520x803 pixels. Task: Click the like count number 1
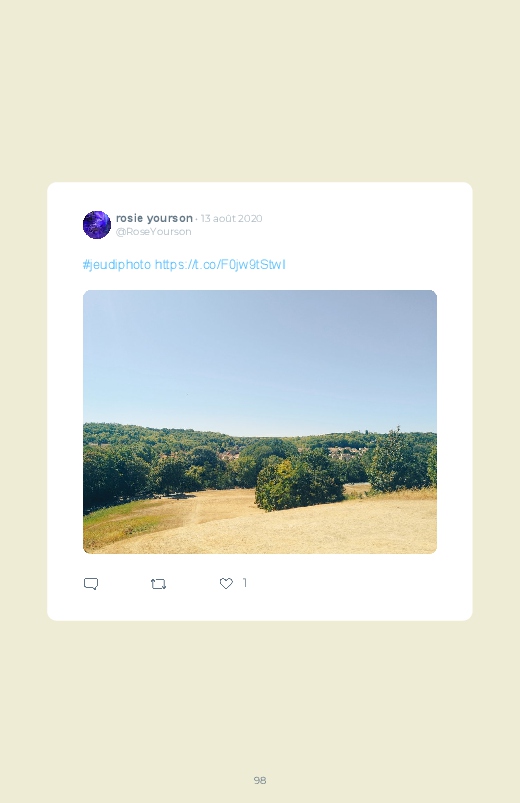[245, 583]
